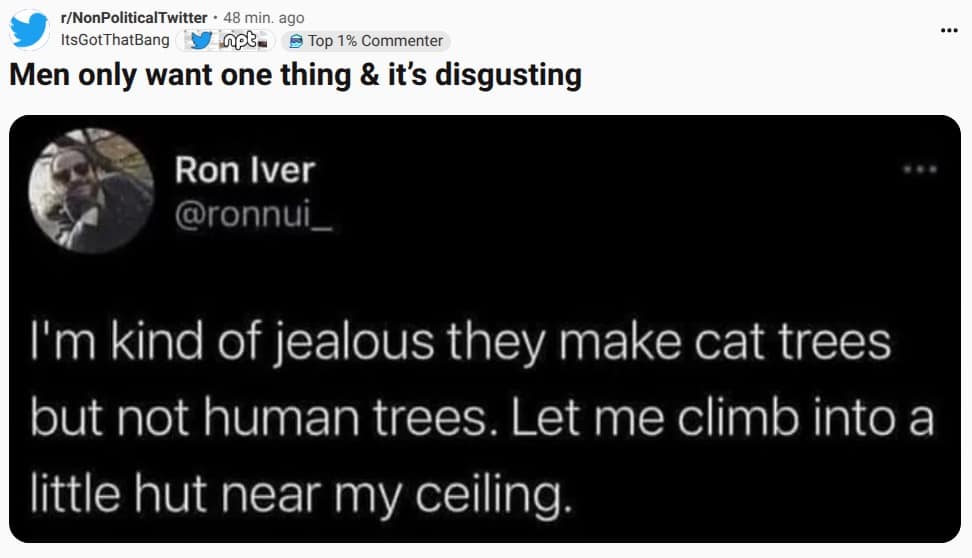
Task: Click the tweet line 'I'm kind of jealous'
Action: [x=460, y=342]
